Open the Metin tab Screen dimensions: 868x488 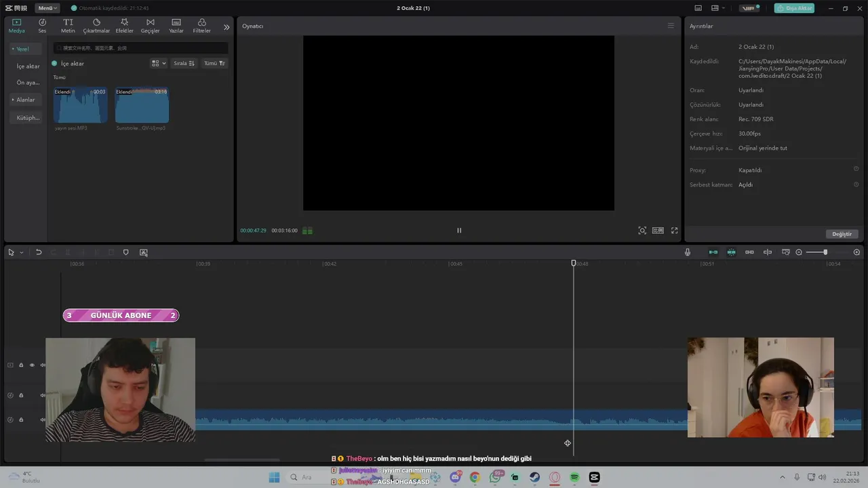pyautogui.click(x=68, y=26)
